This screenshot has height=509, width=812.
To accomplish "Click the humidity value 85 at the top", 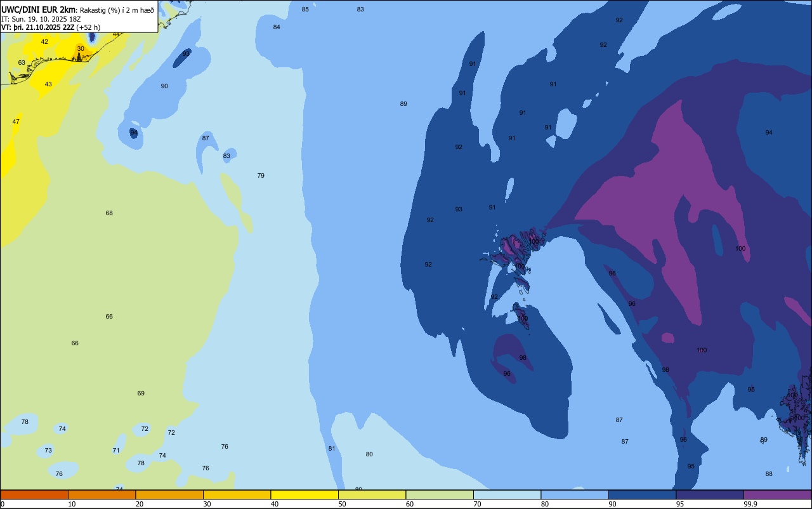I will click(305, 10).
